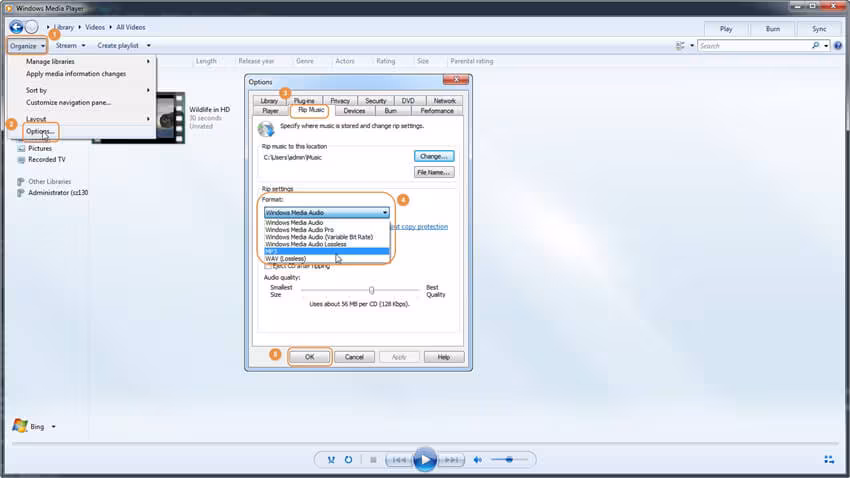Click the Forward navigation arrow
The width and height of the screenshot is (850, 478).
[x=32, y=27]
